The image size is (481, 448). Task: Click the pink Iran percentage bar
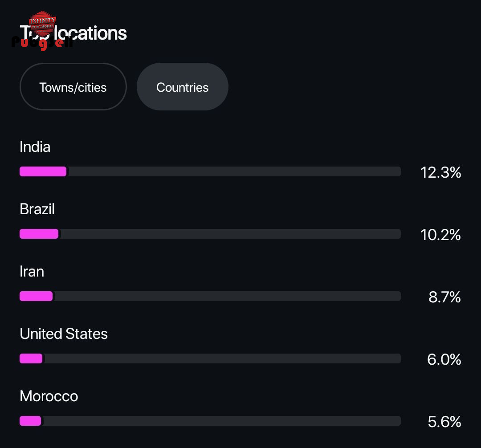36,296
